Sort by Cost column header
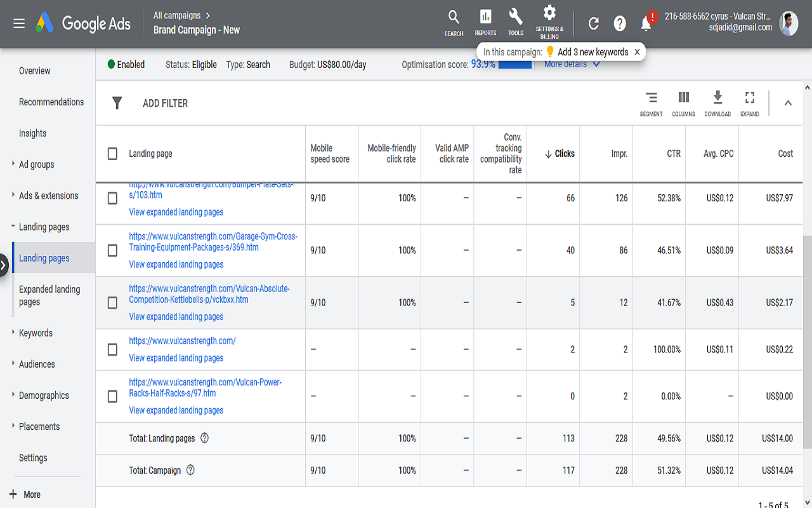 [x=785, y=154]
